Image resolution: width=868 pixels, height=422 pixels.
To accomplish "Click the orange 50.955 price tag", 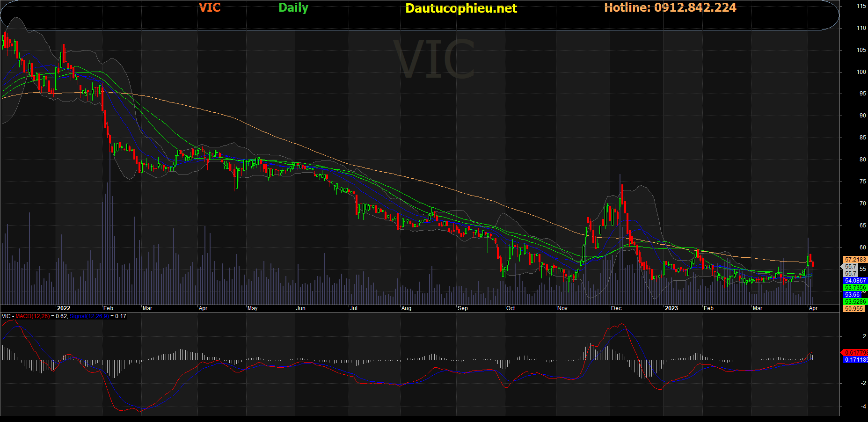I will [854, 309].
